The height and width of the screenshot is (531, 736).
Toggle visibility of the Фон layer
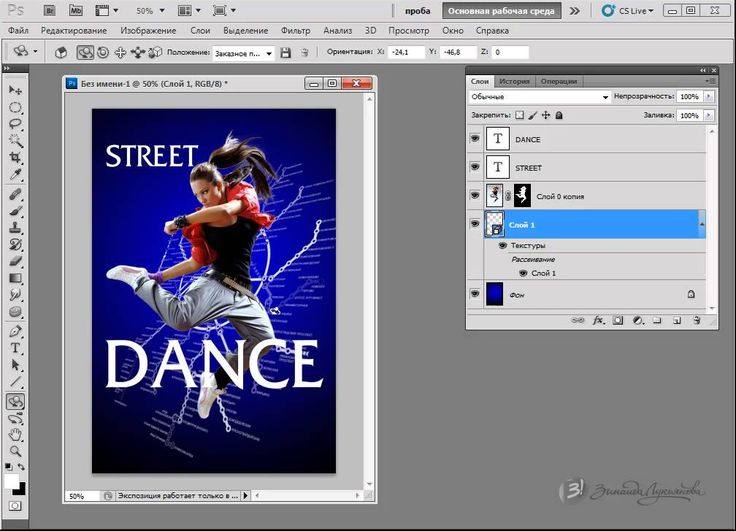475,294
